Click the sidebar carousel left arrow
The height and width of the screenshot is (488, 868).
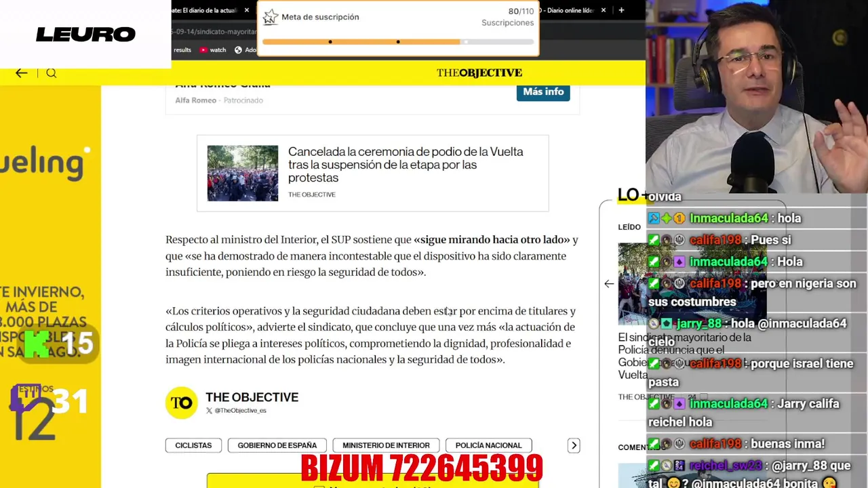pyautogui.click(x=609, y=284)
